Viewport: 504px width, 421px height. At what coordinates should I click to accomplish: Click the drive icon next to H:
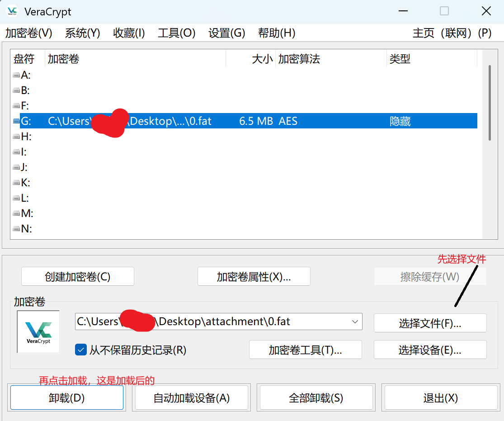pos(16,137)
